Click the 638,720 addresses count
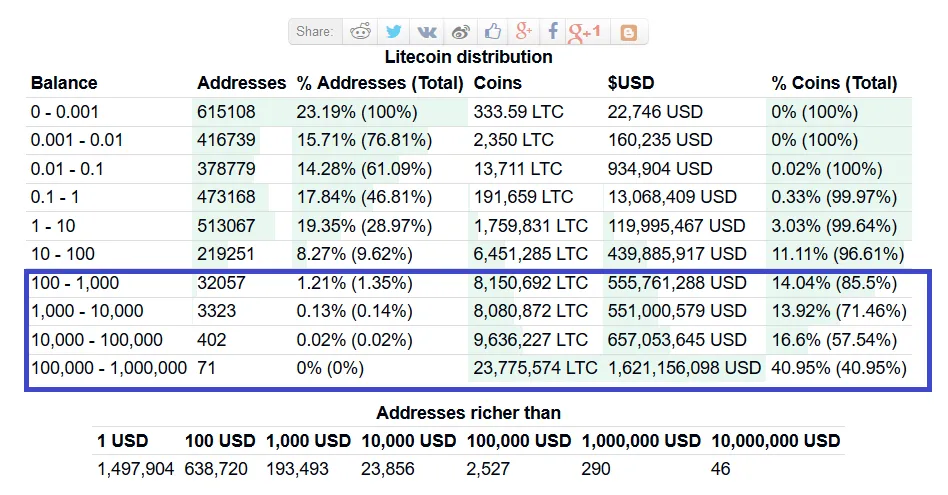The width and height of the screenshot is (948, 495). [x=216, y=468]
